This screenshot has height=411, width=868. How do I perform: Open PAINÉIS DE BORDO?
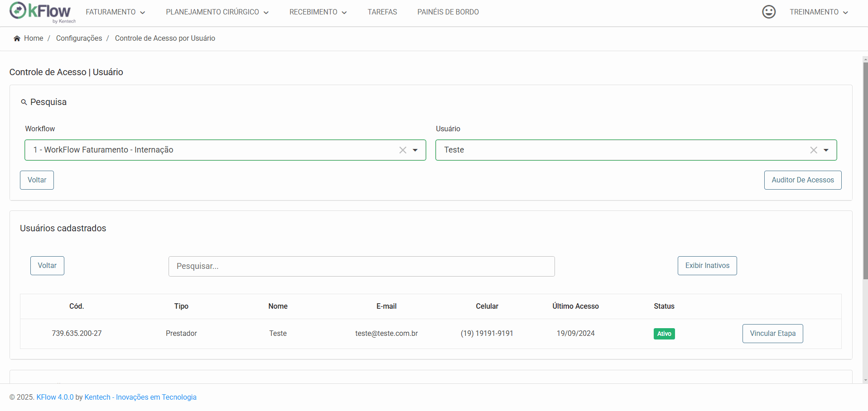(448, 12)
